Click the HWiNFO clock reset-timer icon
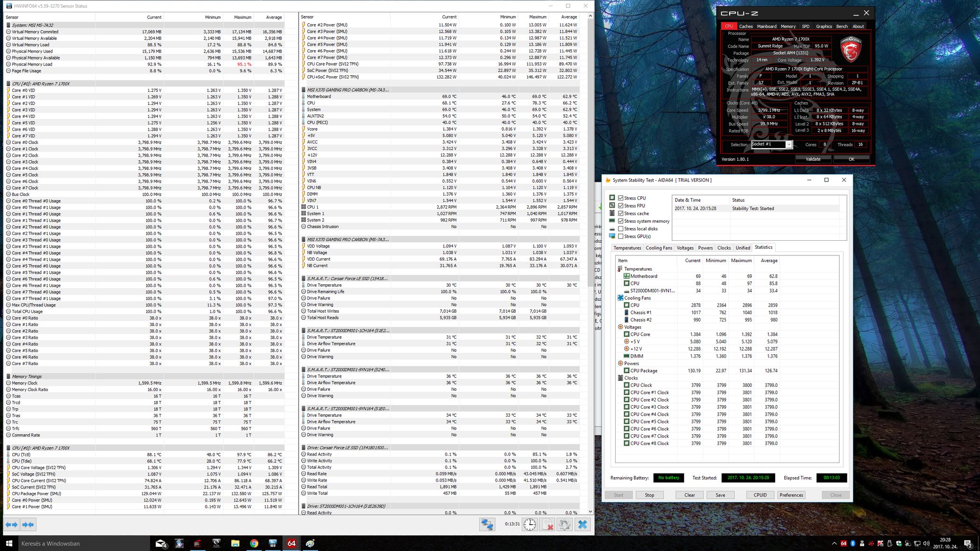Viewport: 980px width, 551px height. (530, 524)
